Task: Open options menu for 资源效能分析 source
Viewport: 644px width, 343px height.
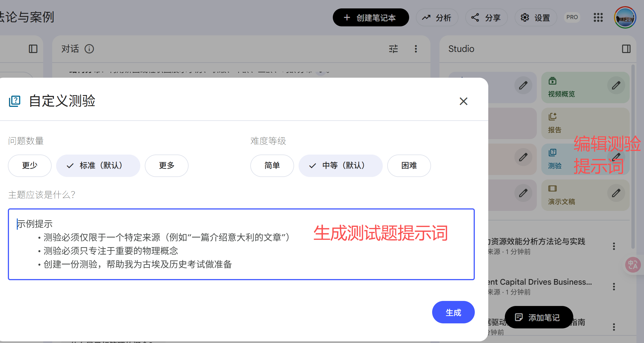Action: pyautogui.click(x=614, y=246)
